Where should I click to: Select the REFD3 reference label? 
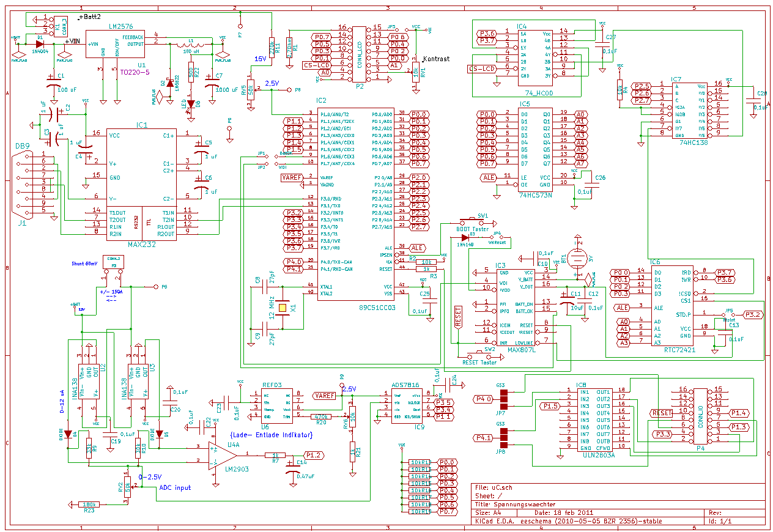pos(272,385)
